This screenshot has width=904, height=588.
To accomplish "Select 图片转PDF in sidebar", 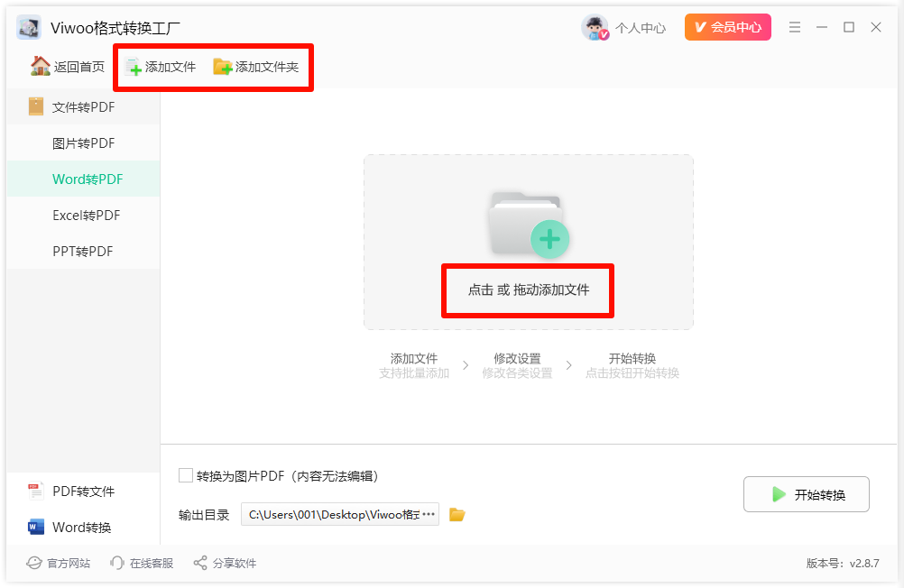I will point(83,143).
